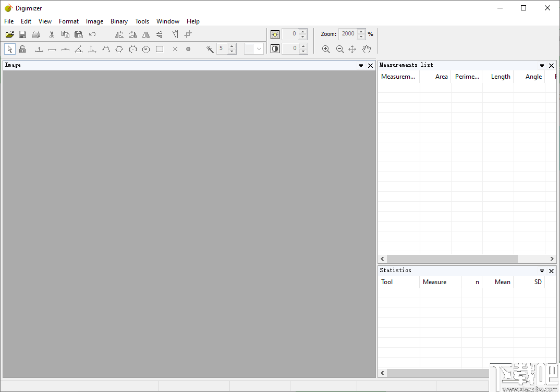
Task: Click the Open file folder icon
Action: [9, 34]
